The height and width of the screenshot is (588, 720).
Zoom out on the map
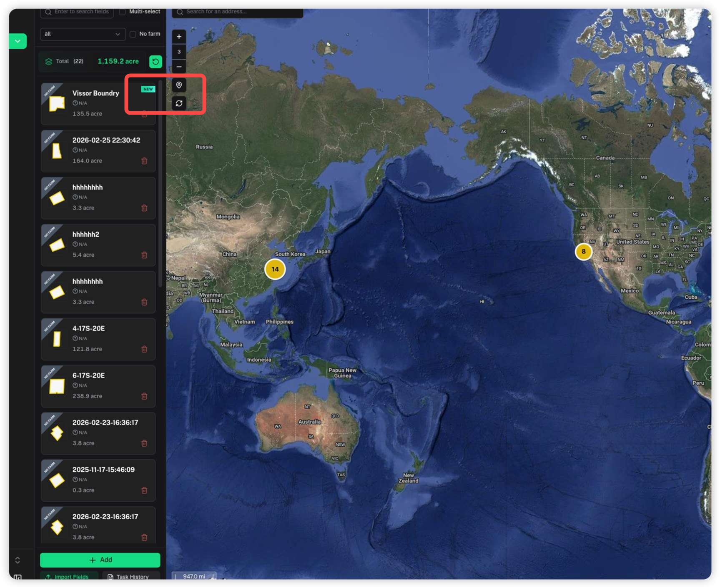[x=179, y=67]
